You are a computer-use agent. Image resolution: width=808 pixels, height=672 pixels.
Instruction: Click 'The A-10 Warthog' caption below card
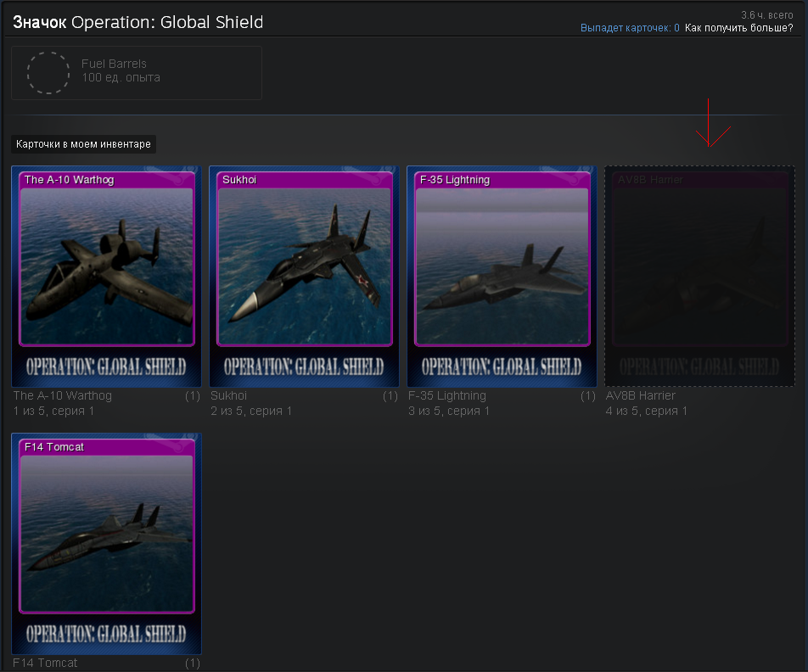[x=62, y=395]
